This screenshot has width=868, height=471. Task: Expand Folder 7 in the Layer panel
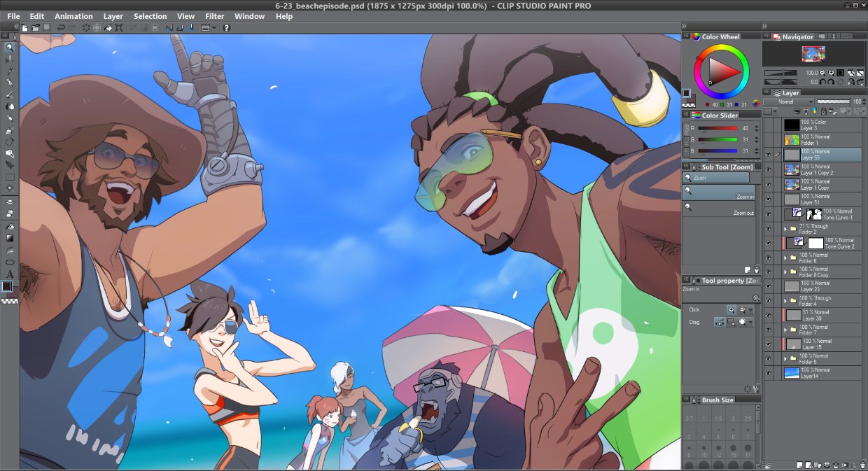pyautogui.click(x=785, y=330)
